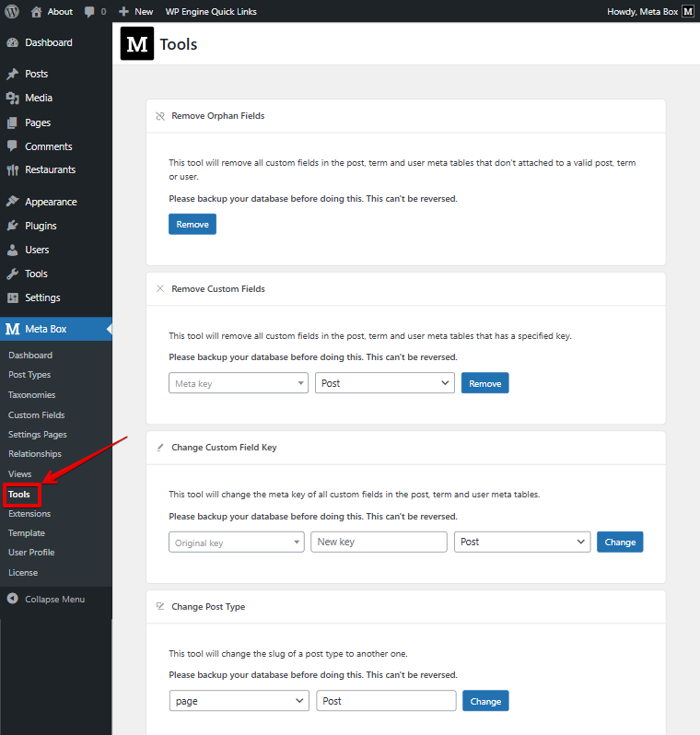Open Settings Pages submenu item
This screenshot has width=700, height=735.
click(38, 435)
